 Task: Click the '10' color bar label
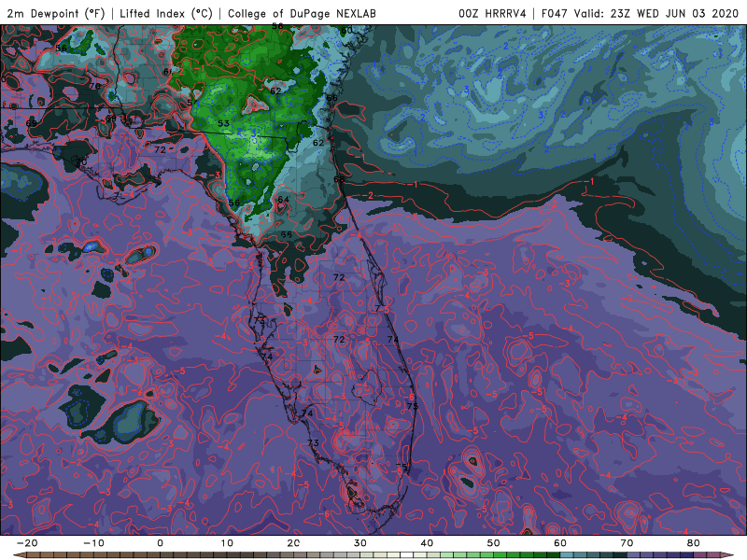[227, 543]
